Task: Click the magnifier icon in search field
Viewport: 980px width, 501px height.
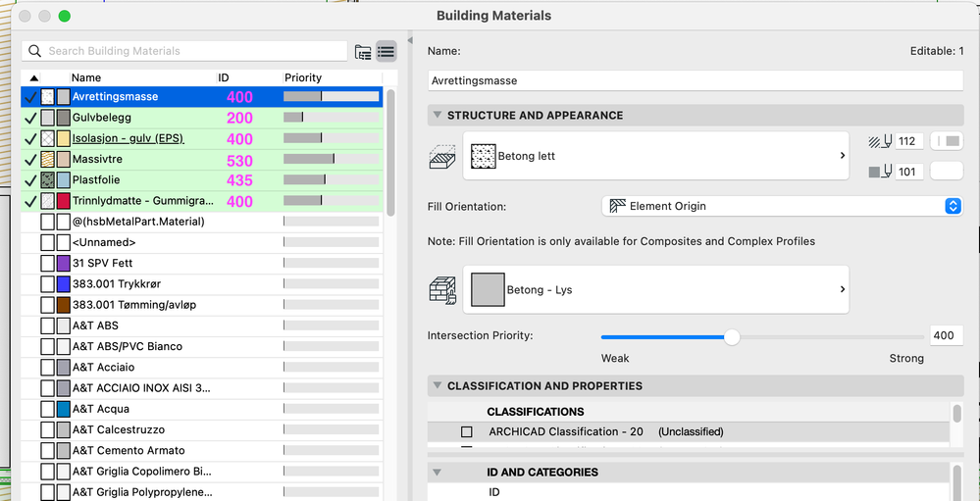Action: pyautogui.click(x=35, y=51)
